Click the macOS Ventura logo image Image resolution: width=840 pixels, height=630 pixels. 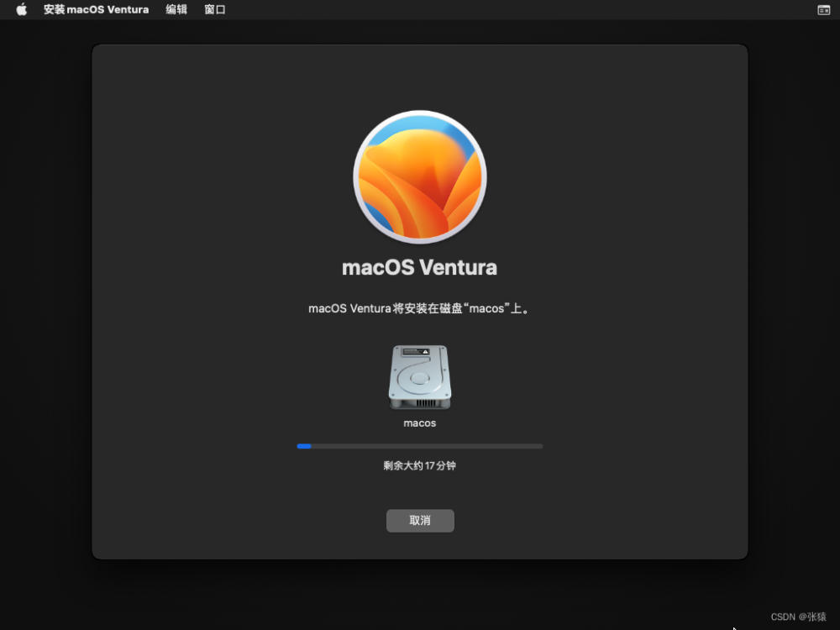click(420, 176)
